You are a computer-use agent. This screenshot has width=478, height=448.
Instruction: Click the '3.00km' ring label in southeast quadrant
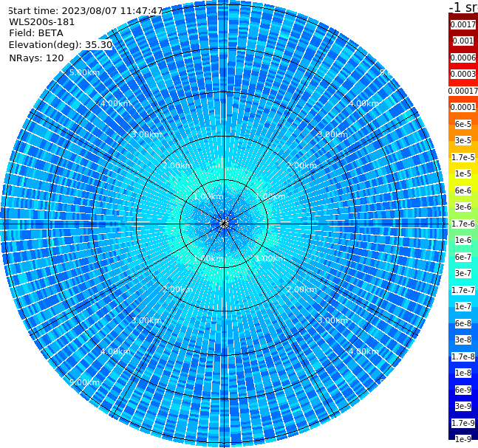point(332,320)
